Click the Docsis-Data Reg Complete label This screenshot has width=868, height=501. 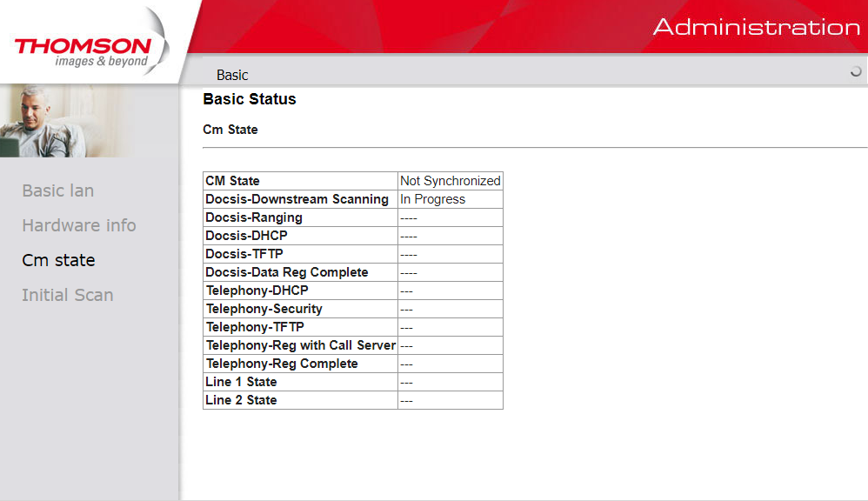click(286, 272)
